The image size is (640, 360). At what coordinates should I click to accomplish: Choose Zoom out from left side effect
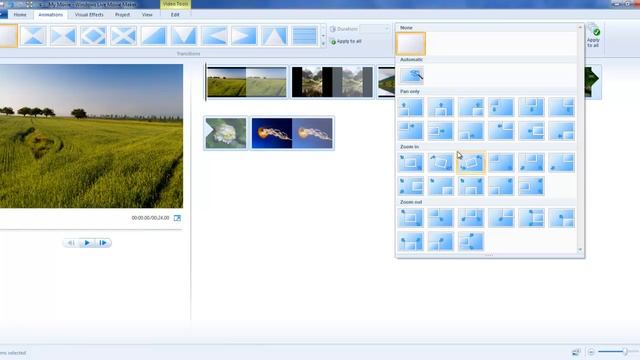point(471,242)
